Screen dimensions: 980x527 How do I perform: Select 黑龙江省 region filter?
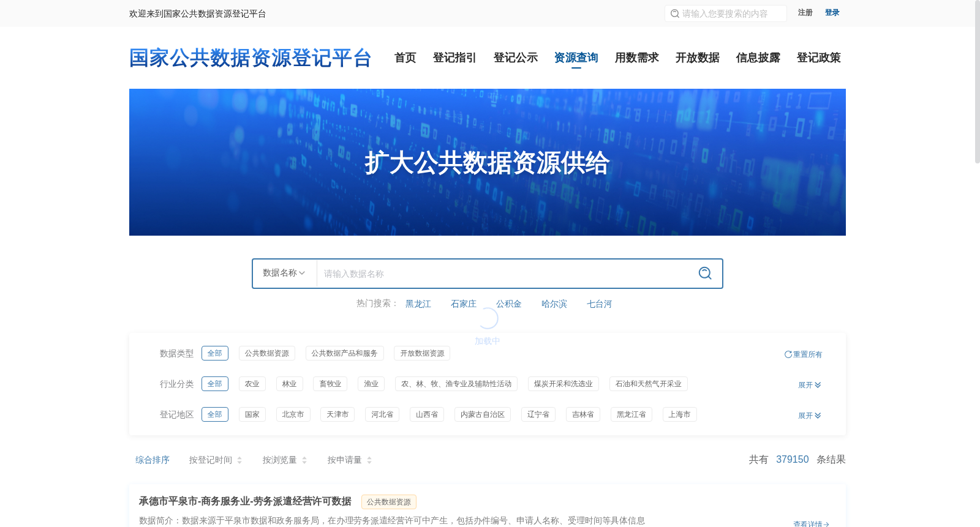click(631, 414)
